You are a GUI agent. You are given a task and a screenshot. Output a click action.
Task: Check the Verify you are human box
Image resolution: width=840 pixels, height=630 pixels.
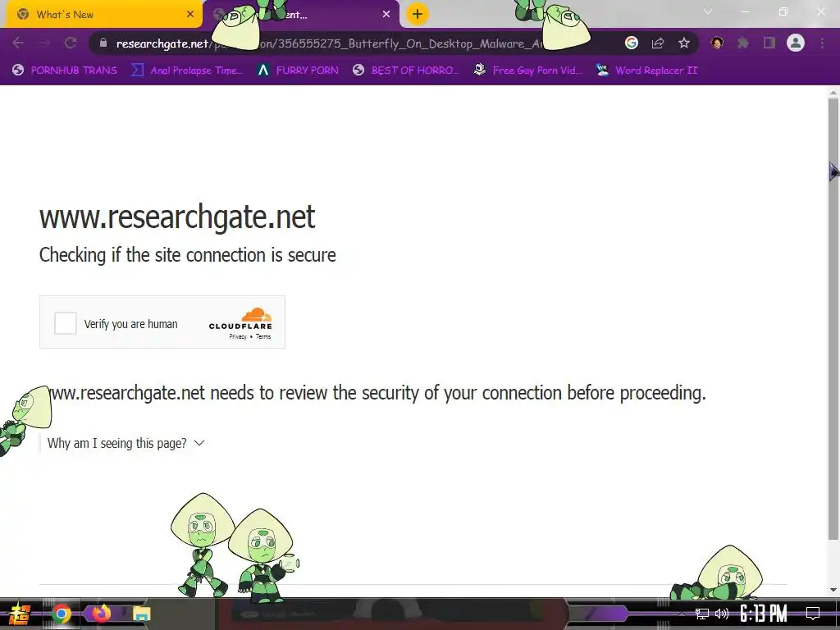tap(66, 323)
